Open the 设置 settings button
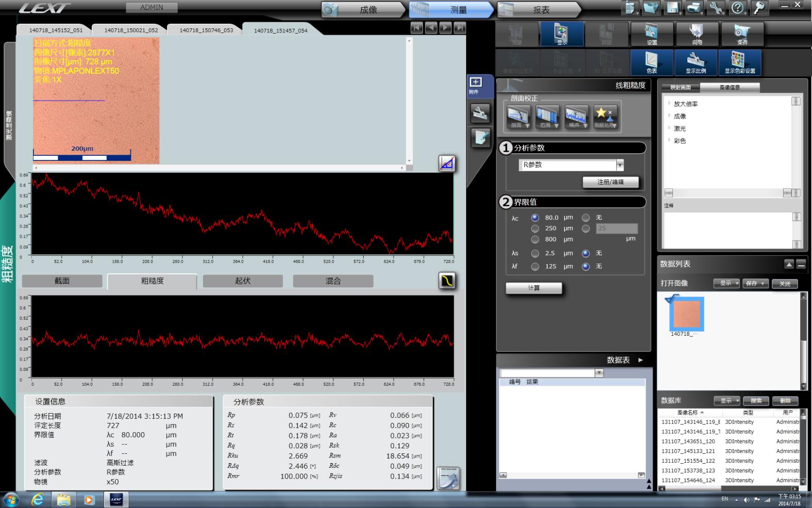 pyautogui.click(x=651, y=34)
